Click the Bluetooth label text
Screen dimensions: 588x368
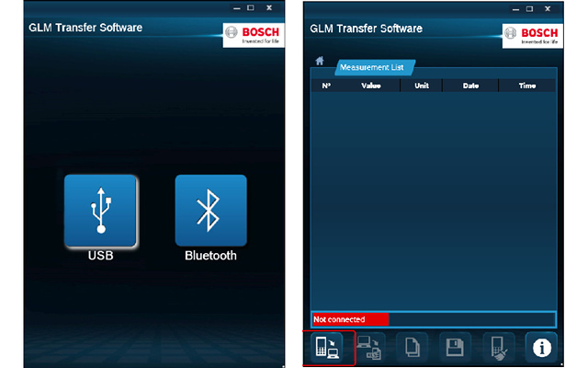click(210, 256)
